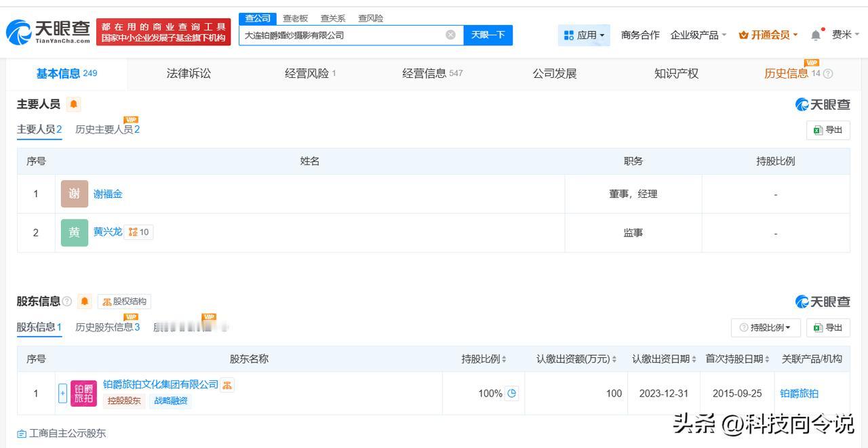The image size is (868, 448).
Task: Select the 查风险 search tab
Action: point(371,18)
